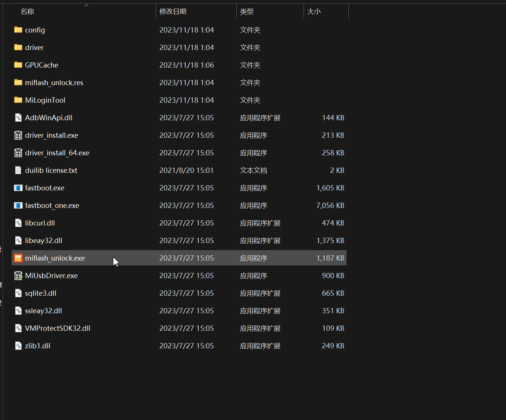Click the MiUsbDriver.exe installer icon
The width and height of the screenshot is (506, 420).
(18, 276)
